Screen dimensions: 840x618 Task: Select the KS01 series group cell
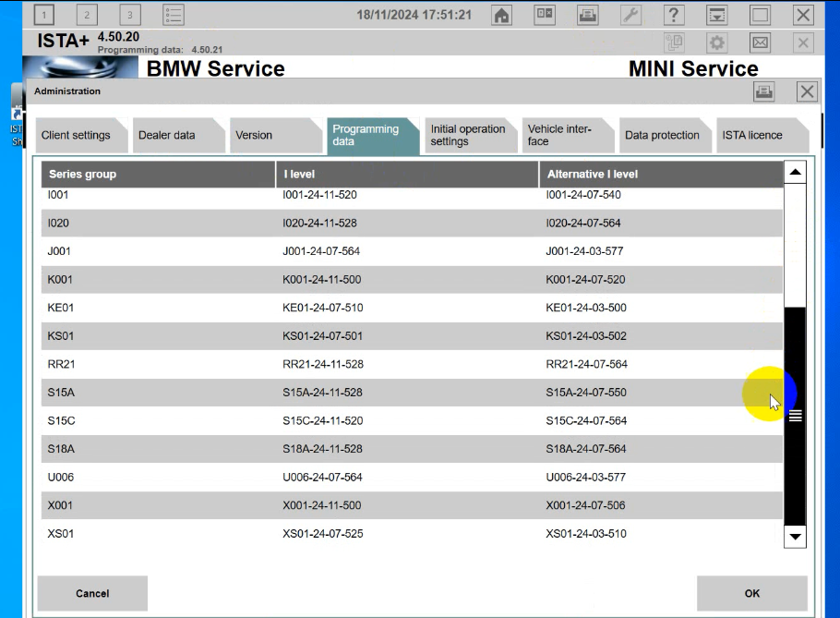(61, 336)
